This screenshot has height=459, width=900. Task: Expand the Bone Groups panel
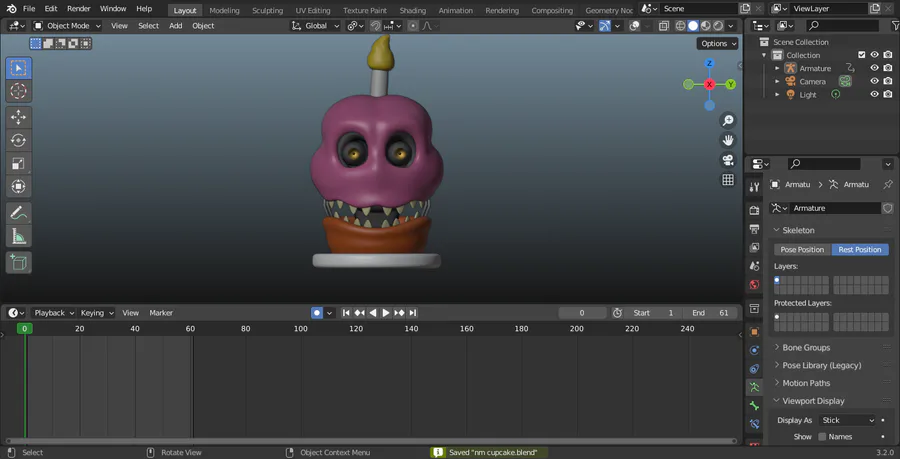tap(806, 348)
